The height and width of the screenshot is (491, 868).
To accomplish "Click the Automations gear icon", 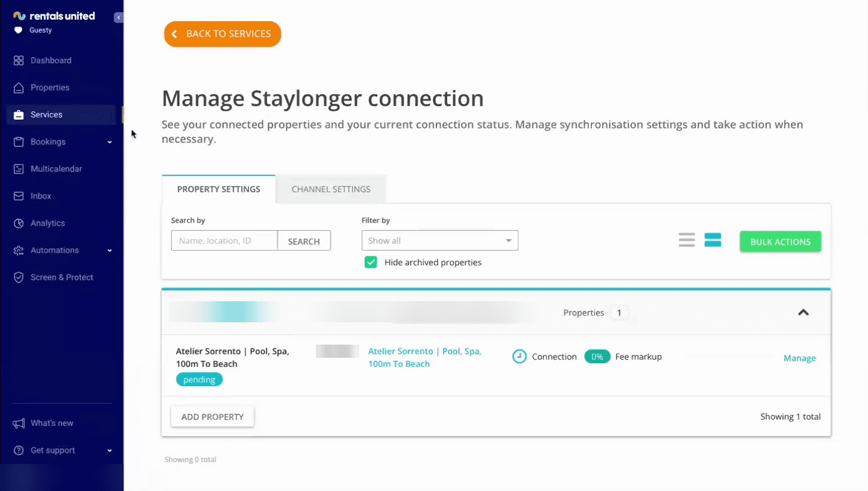I will (x=19, y=250).
